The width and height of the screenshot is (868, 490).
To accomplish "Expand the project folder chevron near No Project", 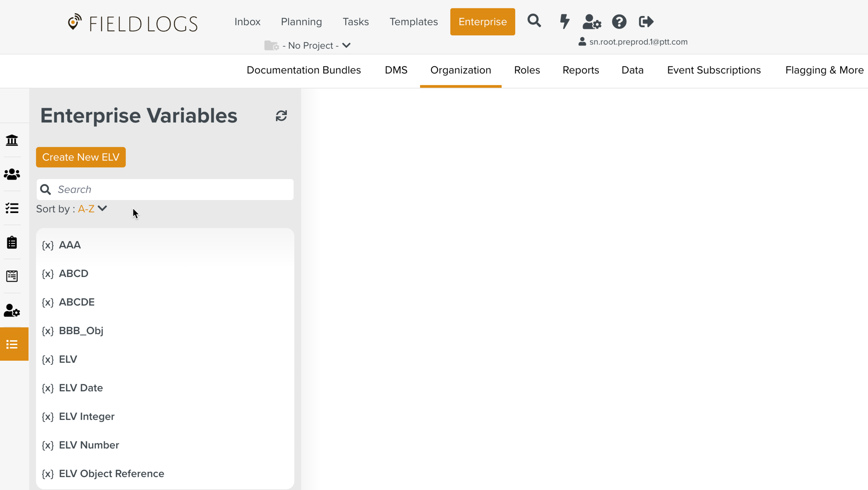I will click(x=347, y=45).
